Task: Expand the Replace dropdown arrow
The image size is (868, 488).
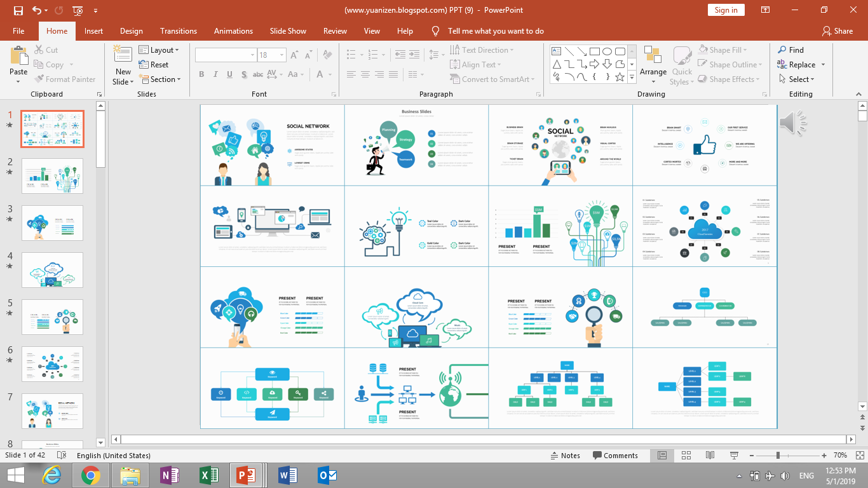Action: click(823, 65)
